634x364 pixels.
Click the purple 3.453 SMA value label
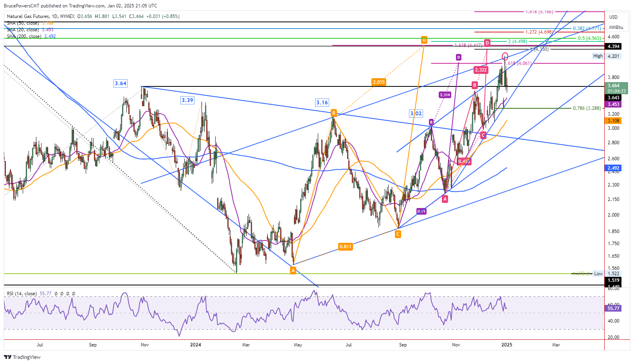coord(613,104)
